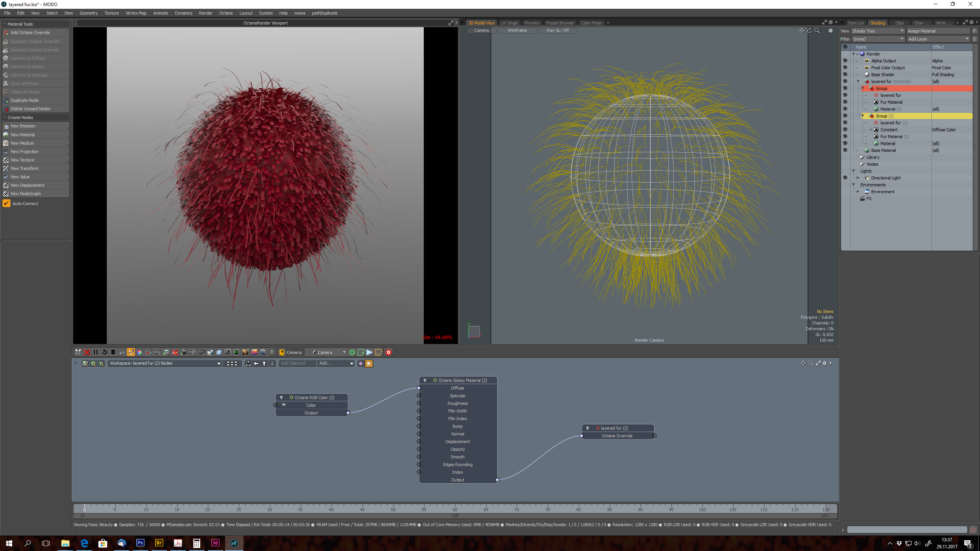This screenshot has width=980, height=551.
Task: Click the blue play arrow render icon
Action: (369, 352)
